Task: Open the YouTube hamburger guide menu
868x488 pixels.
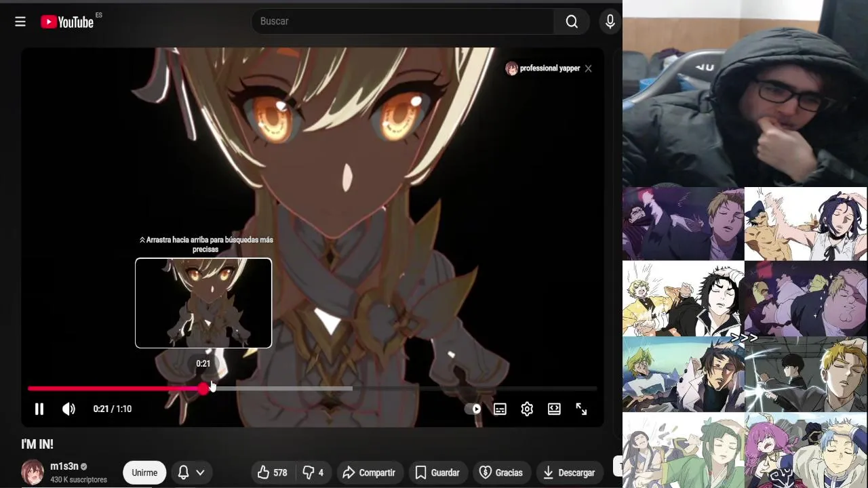Action: coord(20,22)
